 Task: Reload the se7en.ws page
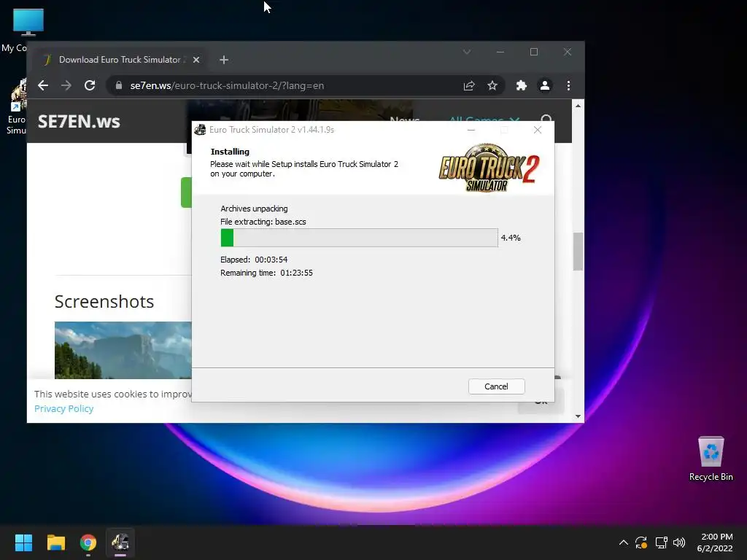pyautogui.click(x=90, y=86)
